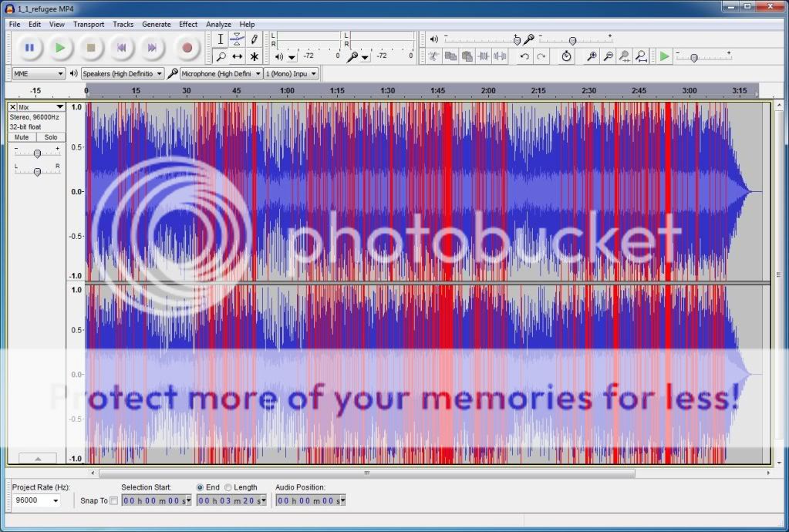Click the Trim Audio icon
789x532 pixels.
(x=483, y=56)
